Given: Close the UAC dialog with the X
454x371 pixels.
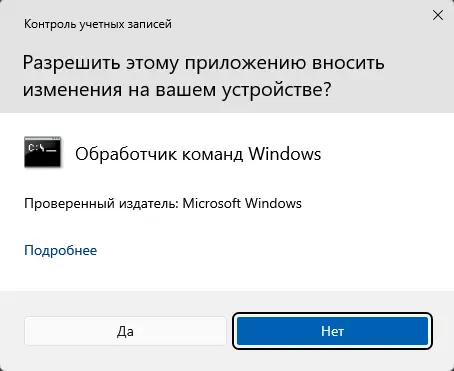Looking at the screenshot, I should (x=438, y=15).
